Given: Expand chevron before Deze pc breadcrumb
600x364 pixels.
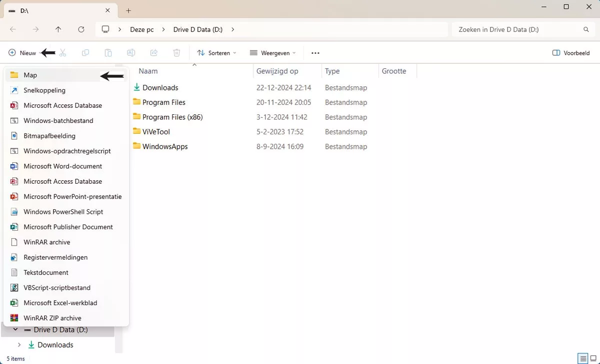Looking at the screenshot, I should point(119,29).
